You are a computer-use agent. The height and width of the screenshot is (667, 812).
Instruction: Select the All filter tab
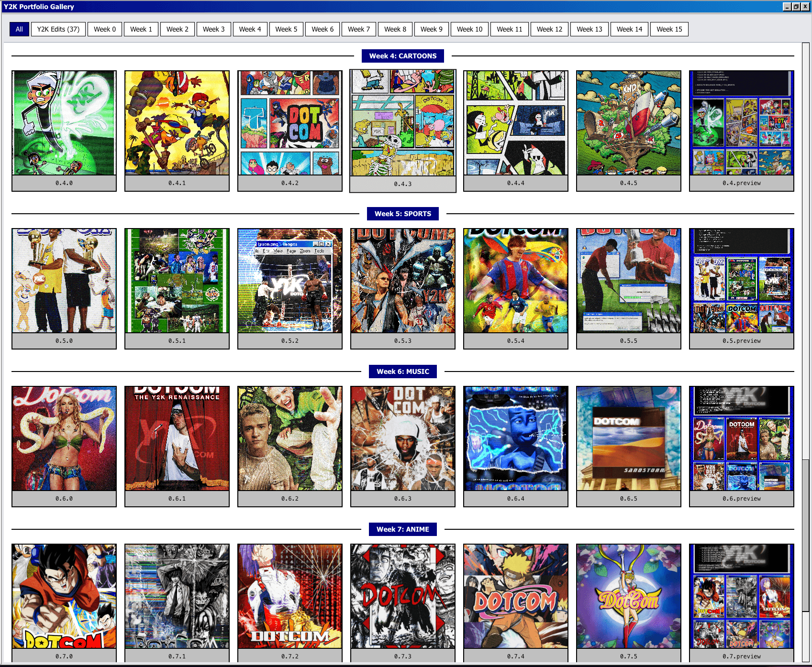click(x=19, y=29)
